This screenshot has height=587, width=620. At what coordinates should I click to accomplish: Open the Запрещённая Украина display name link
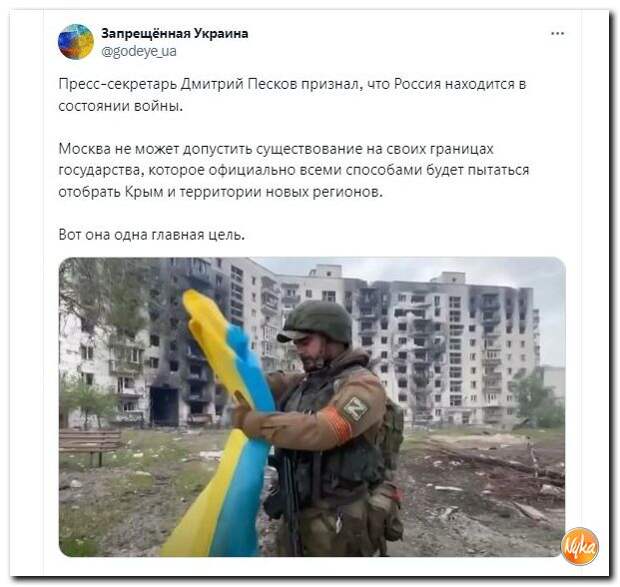[174, 34]
